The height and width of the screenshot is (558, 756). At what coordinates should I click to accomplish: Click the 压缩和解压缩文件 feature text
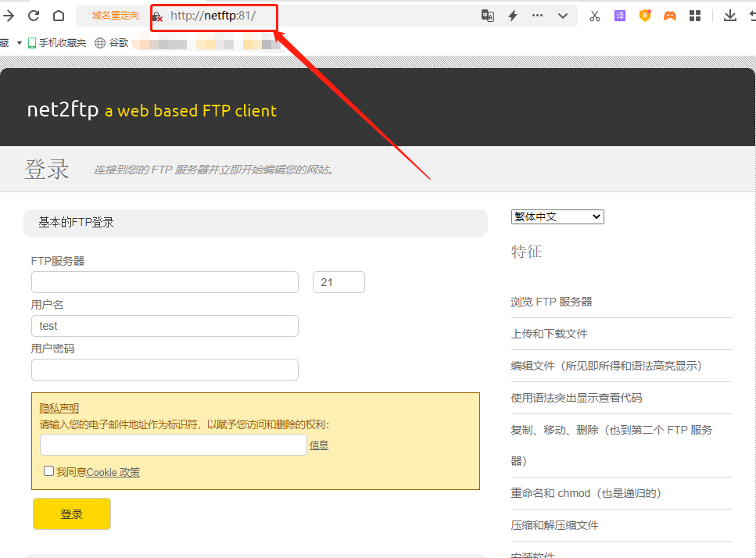tap(554, 524)
